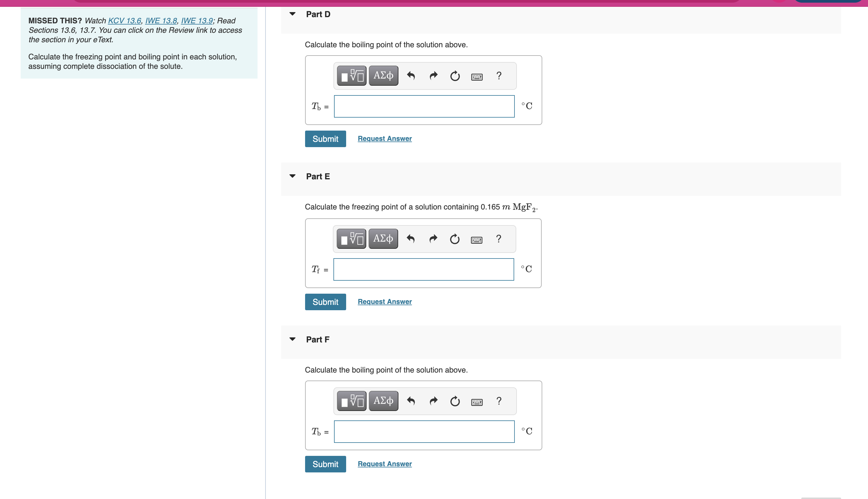Submit the Part F answer

pos(325,464)
